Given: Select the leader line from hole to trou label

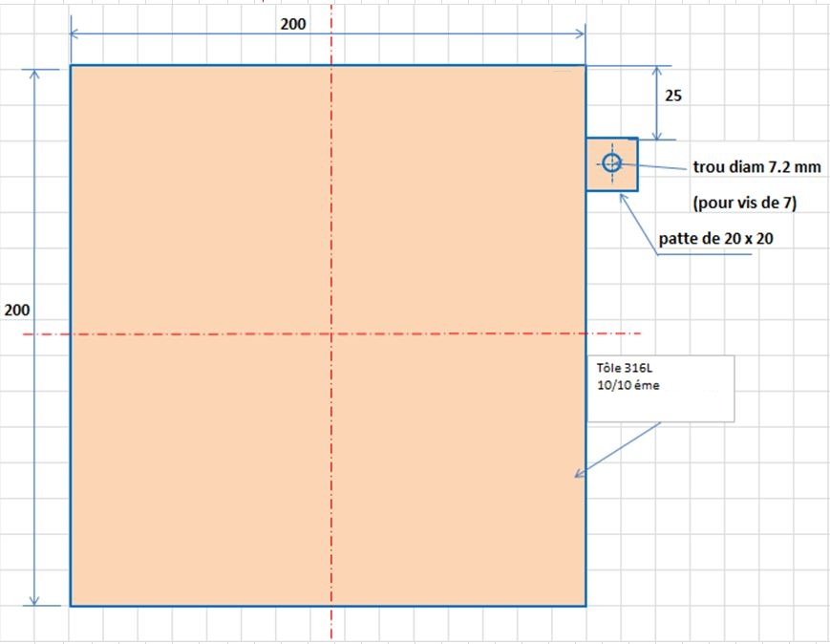Looking at the screenshot, I should pyautogui.click(x=659, y=167).
